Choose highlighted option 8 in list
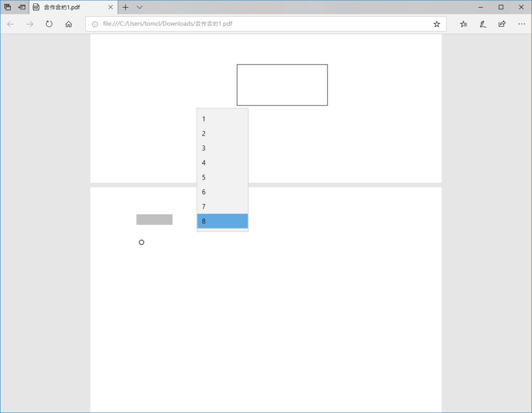This screenshot has width=532, height=413. click(223, 221)
